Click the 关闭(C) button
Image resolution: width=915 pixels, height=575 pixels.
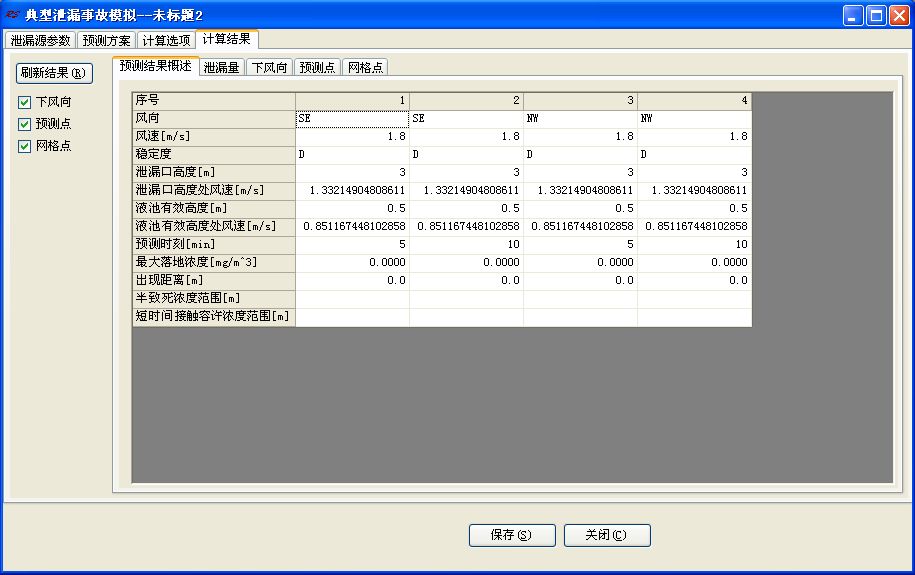pos(607,535)
